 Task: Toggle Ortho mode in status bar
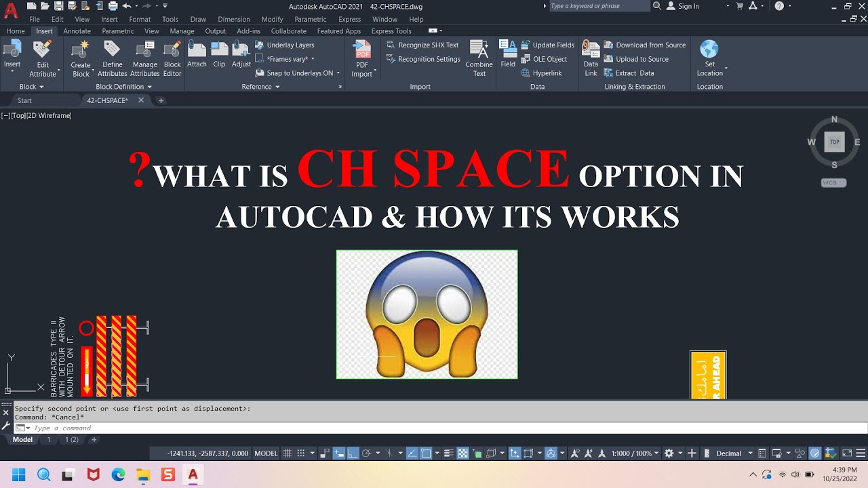click(353, 453)
